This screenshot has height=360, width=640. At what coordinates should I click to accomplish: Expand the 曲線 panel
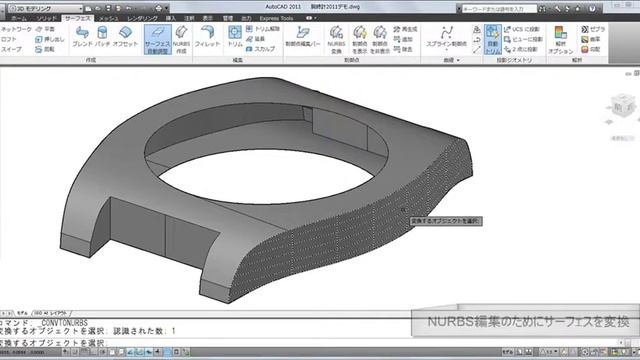point(451,60)
